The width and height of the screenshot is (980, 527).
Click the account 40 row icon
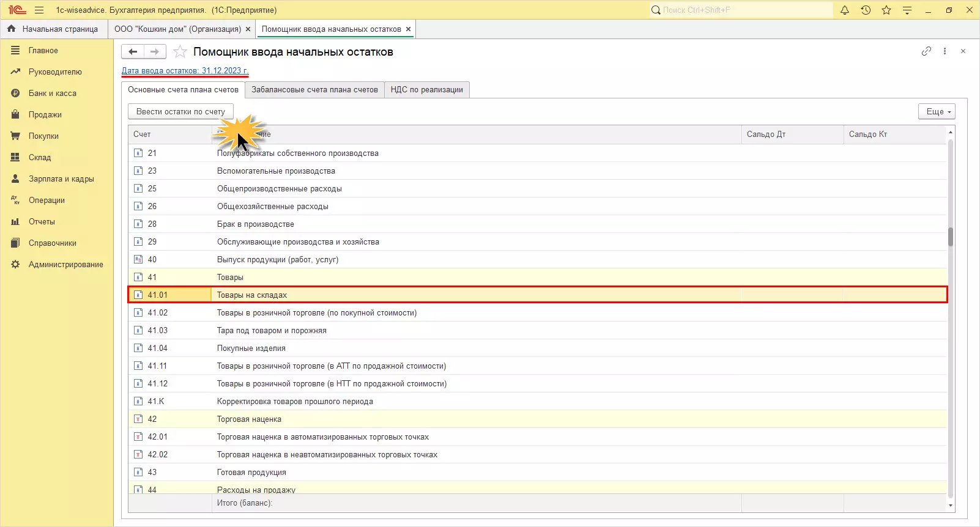138,260
